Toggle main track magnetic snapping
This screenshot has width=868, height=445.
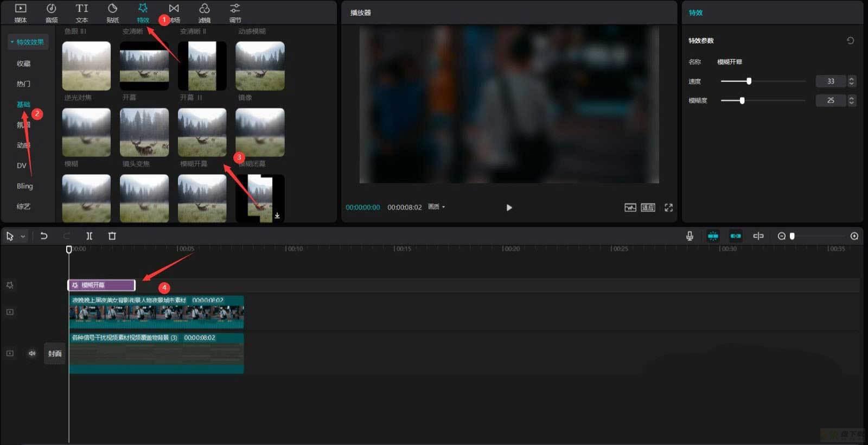pyautogui.click(x=713, y=236)
